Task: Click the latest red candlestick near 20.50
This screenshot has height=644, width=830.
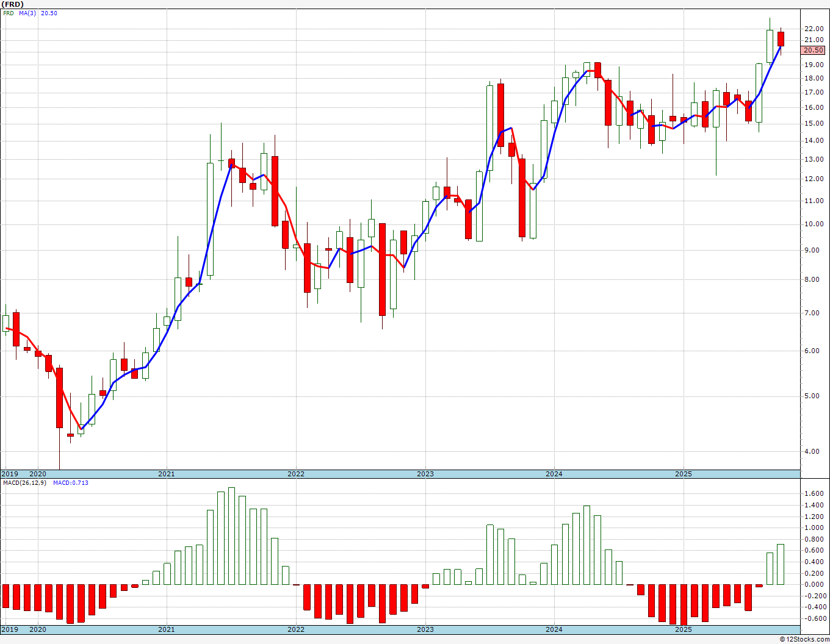Action: (781, 39)
